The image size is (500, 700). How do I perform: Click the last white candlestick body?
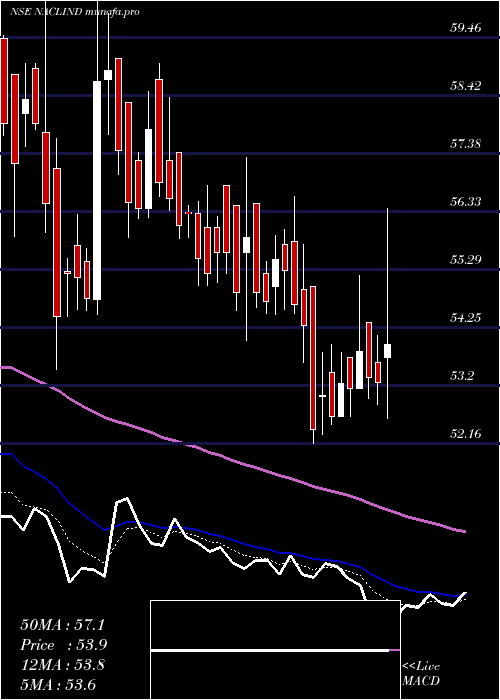[388, 351]
